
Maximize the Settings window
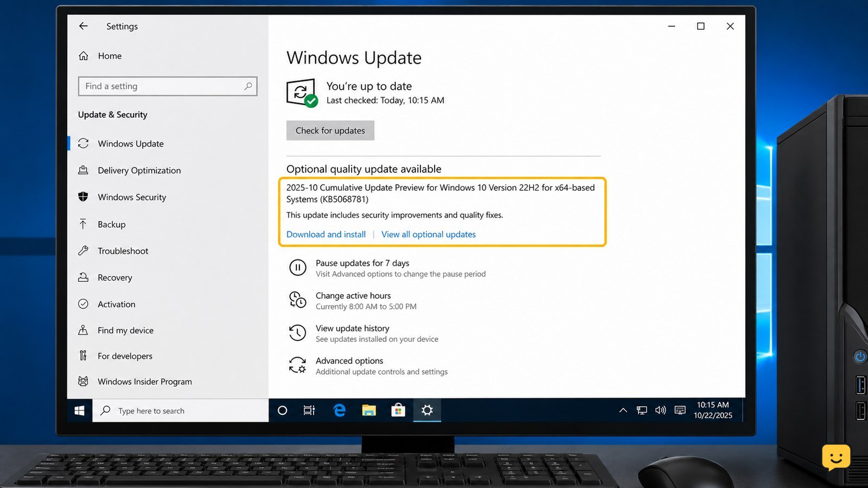tap(701, 26)
